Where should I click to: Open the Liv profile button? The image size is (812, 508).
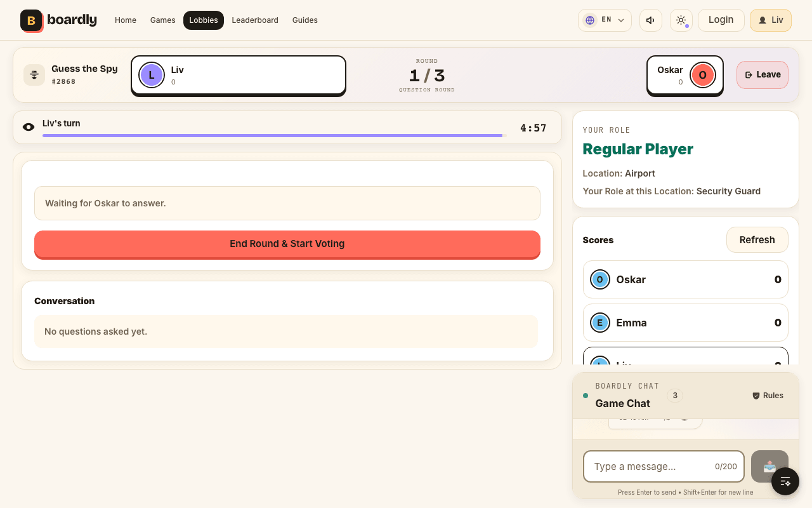[771, 20]
